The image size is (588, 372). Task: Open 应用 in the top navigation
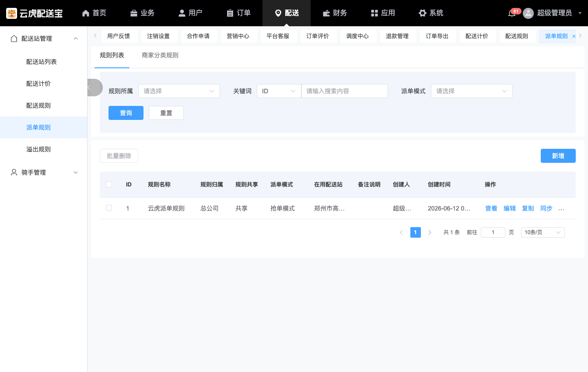coord(383,13)
